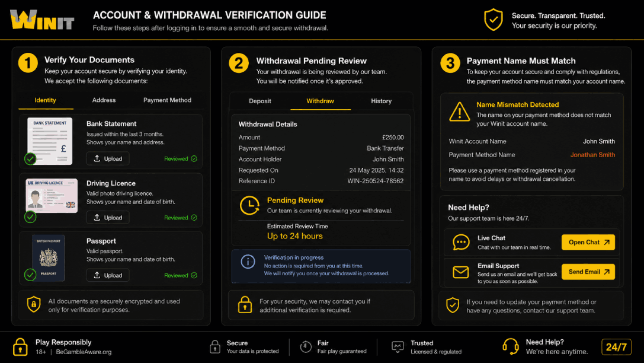Click the withdrawal amount £250.00
The width and height of the screenshot is (644, 363).
click(x=393, y=137)
